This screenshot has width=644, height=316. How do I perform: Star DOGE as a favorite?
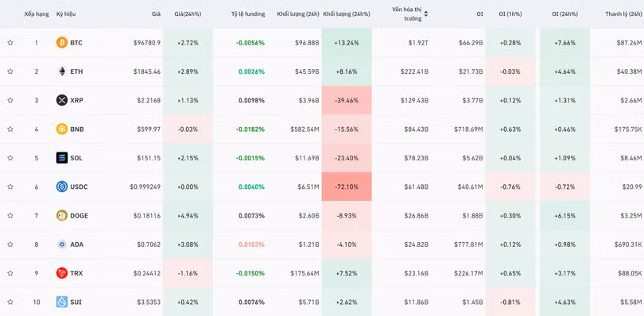click(x=10, y=215)
